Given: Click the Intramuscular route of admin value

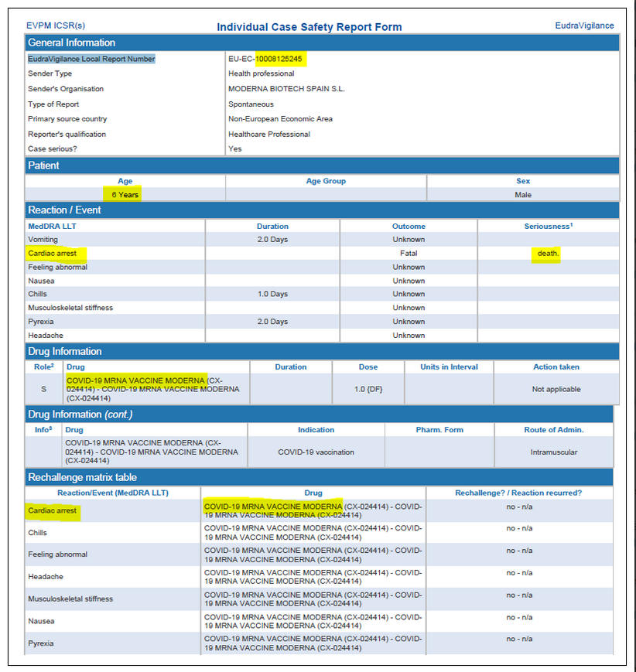Looking at the screenshot, I should (x=553, y=452).
